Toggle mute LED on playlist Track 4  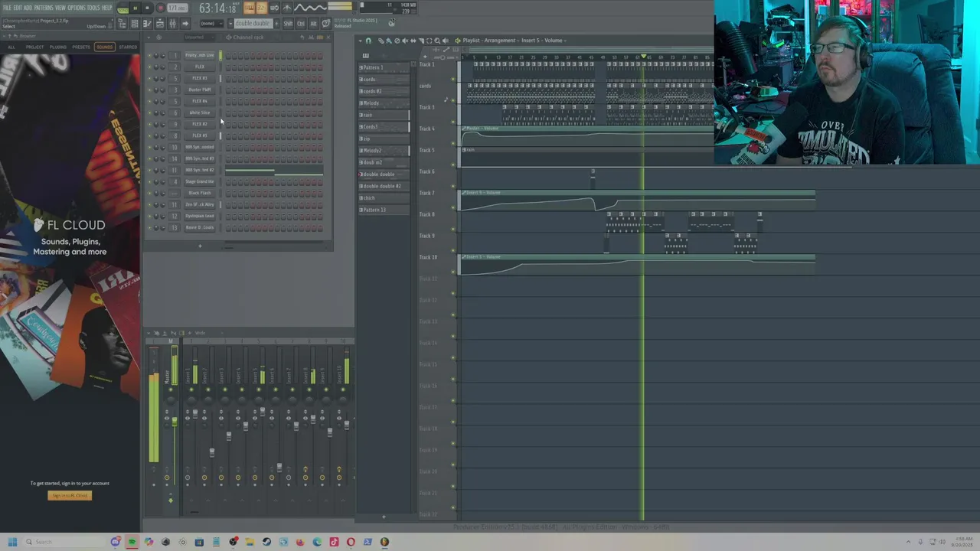(x=453, y=144)
